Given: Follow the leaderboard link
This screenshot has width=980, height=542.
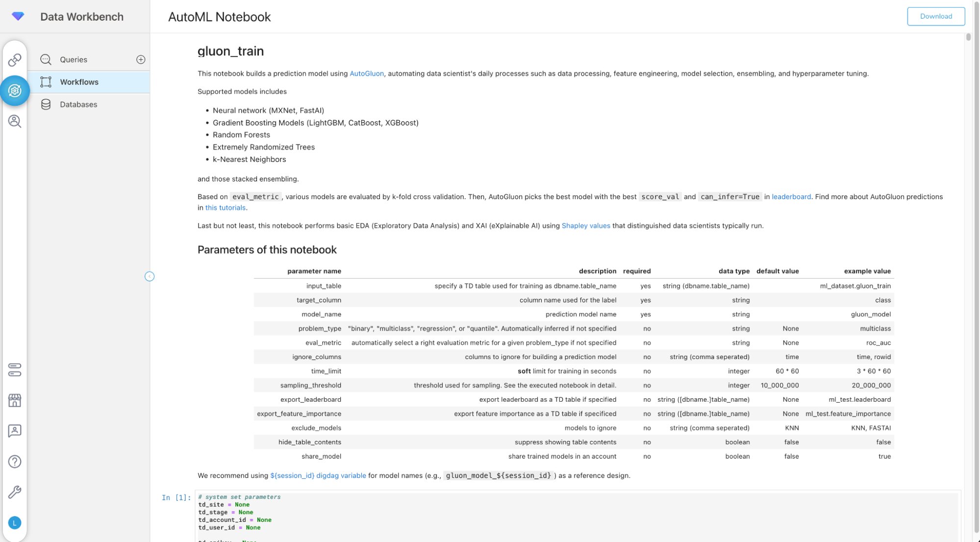Looking at the screenshot, I should pos(791,197).
